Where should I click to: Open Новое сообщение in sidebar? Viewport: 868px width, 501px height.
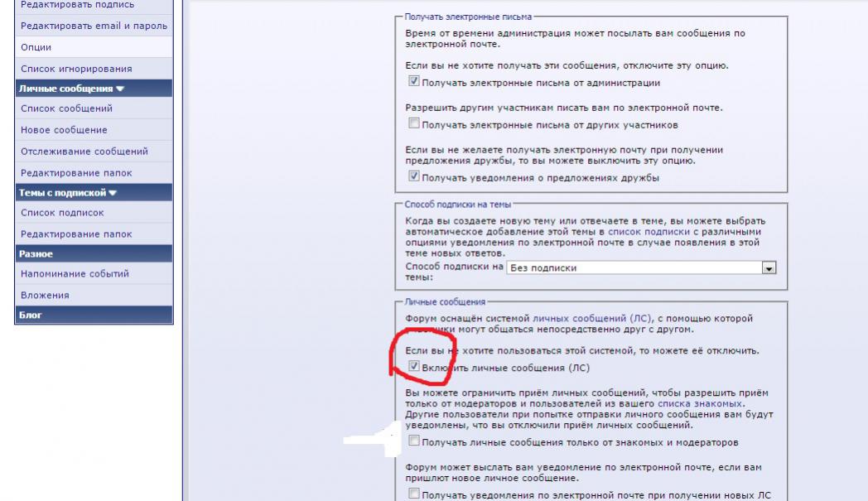click(64, 130)
